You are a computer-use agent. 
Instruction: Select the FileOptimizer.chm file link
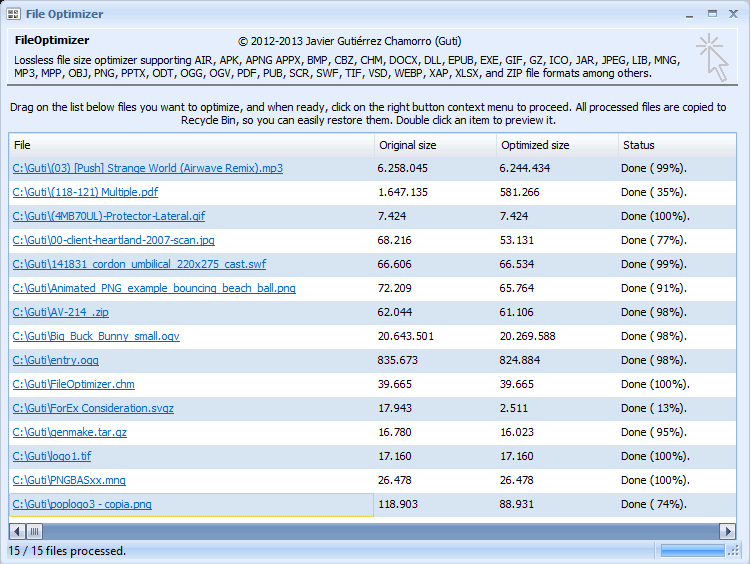coord(73,385)
